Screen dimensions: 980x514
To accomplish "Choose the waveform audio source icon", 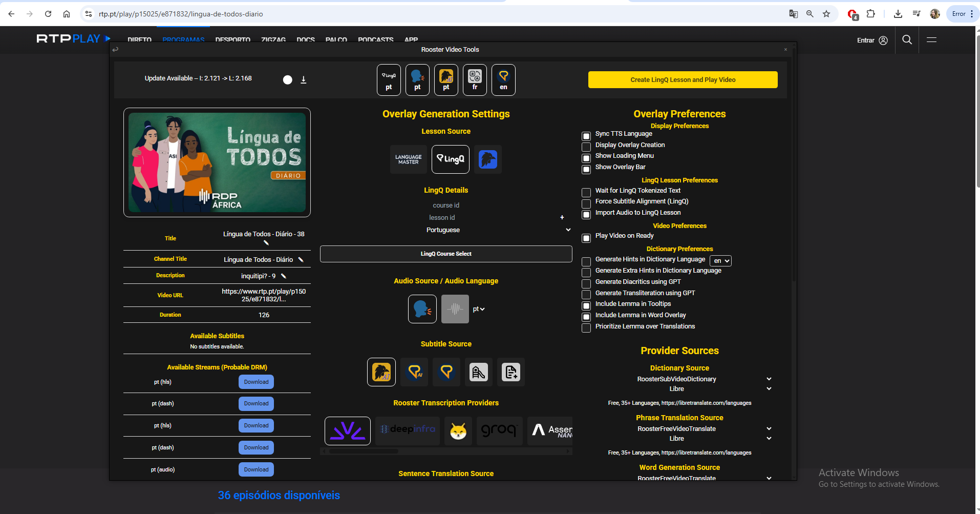I will point(455,309).
